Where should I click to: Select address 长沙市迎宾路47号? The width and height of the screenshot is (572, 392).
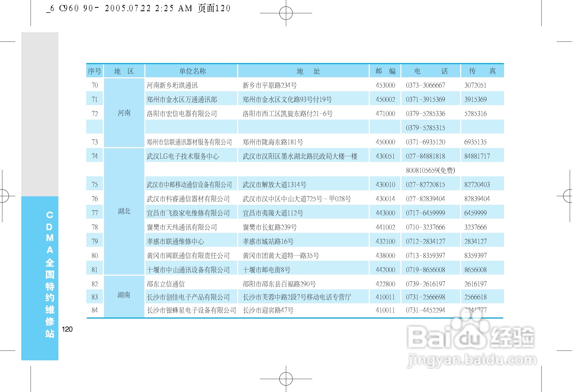pos(268,310)
